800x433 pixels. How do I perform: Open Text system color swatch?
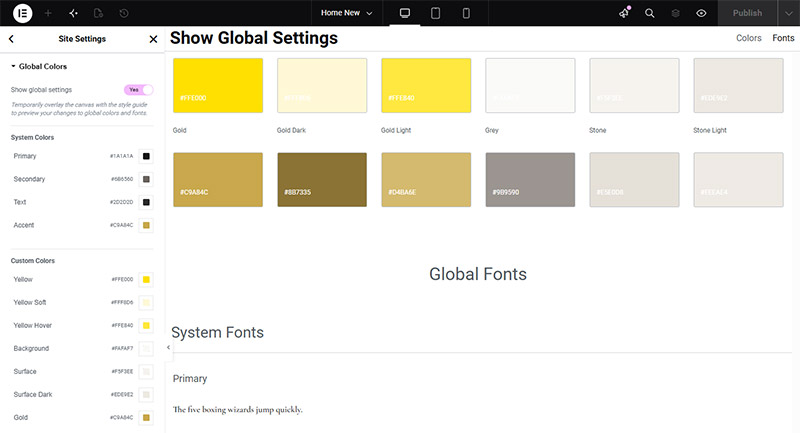tap(146, 202)
